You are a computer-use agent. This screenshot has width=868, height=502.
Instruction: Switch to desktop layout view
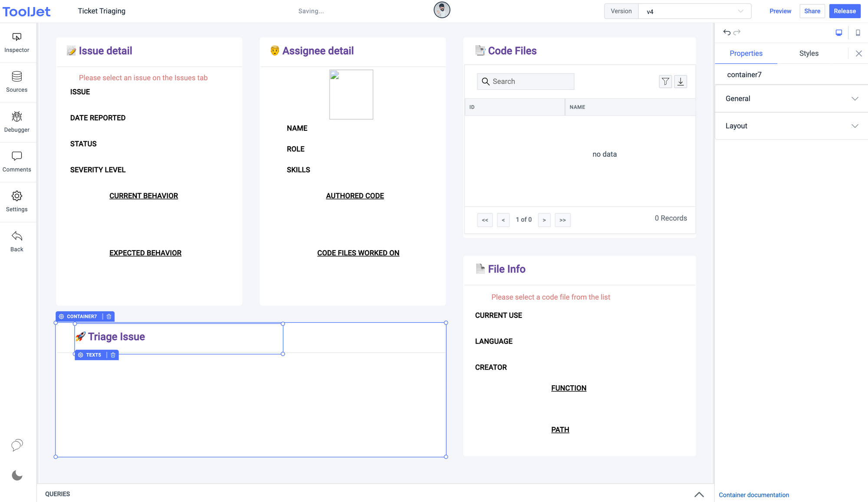click(x=839, y=33)
